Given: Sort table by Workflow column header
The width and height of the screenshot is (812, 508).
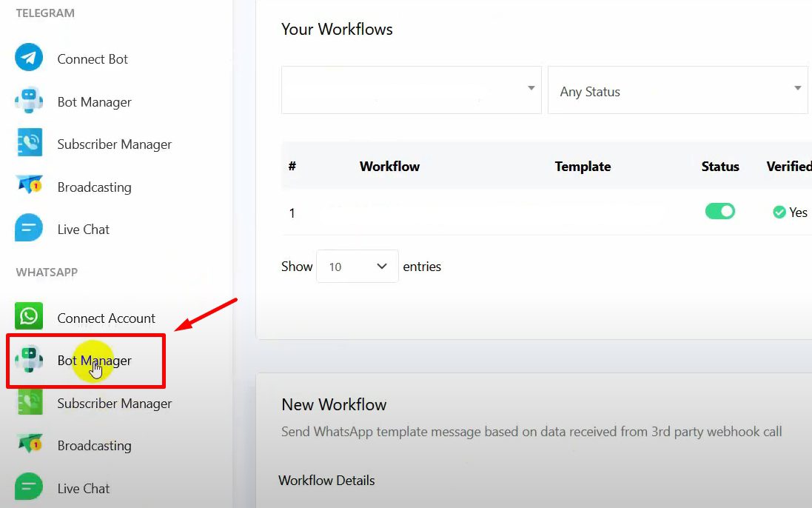Looking at the screenshot, I should point(389,167).
